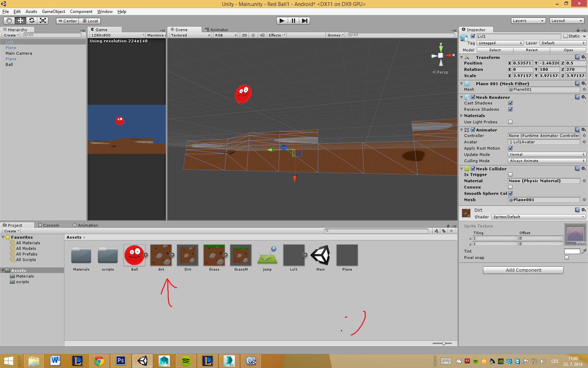Open the Transform component gear menu

[583, 57]
